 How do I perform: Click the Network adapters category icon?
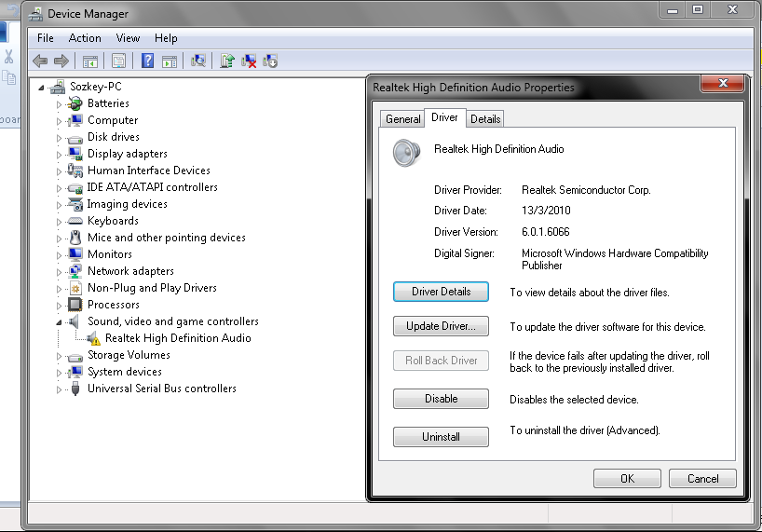tap(75, 271)
